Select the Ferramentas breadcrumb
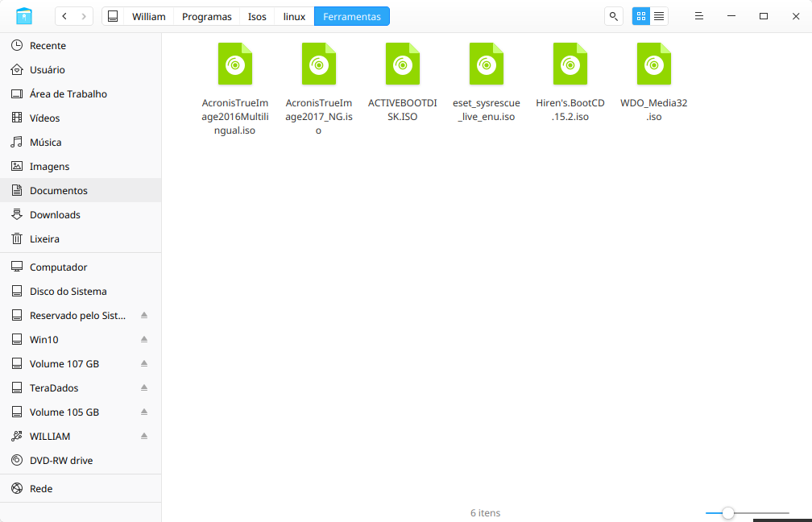The height and width of the screenshot is (522, 812). click(x=351, y=17)
